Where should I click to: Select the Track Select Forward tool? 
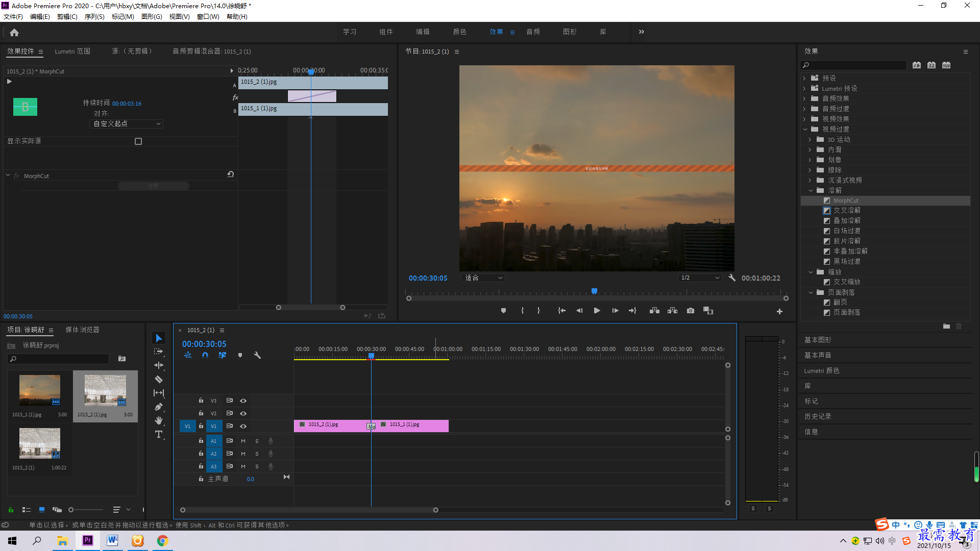pos(159,352)
